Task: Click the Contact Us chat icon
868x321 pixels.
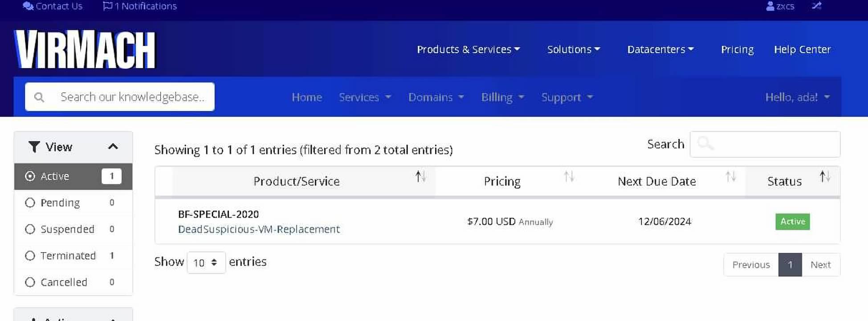Action: click(x=28, y=6)
